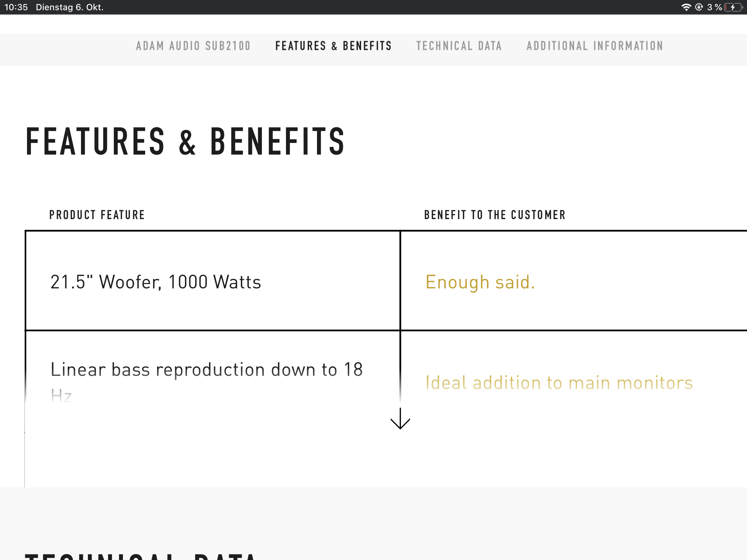The height and width of the screenshot is (560, 747).
Task: Expand the table with the down arrow
Action: [x=400, y=419]
